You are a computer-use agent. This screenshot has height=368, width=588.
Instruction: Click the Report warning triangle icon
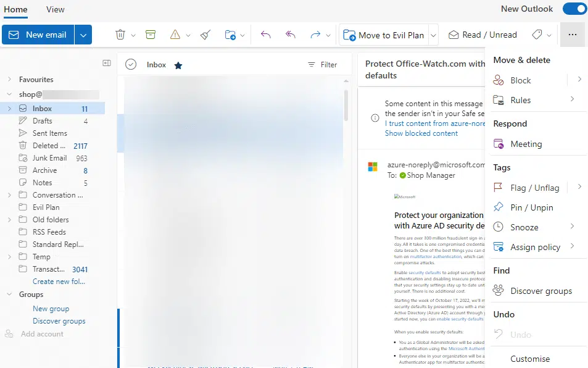[175, 35]
